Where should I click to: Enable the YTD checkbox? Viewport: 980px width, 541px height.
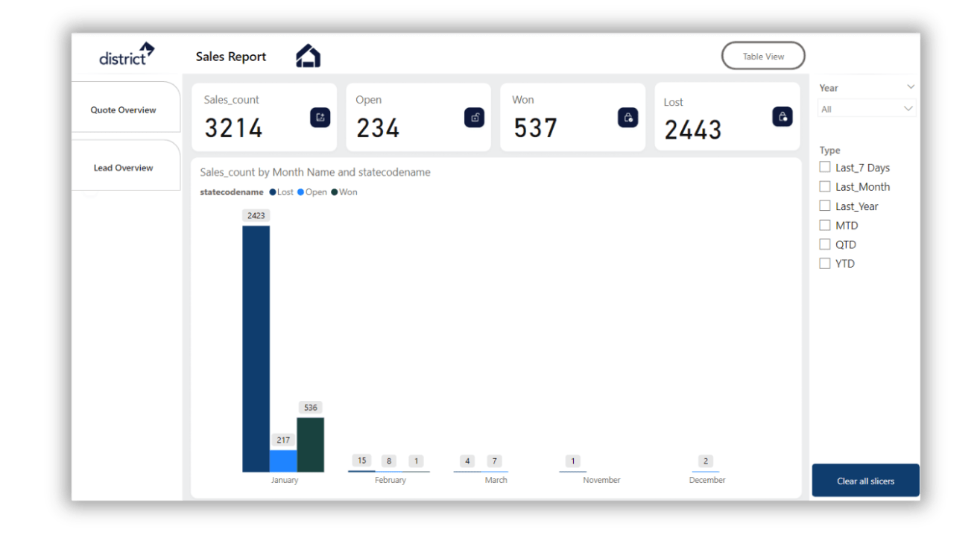click(825, 263)
